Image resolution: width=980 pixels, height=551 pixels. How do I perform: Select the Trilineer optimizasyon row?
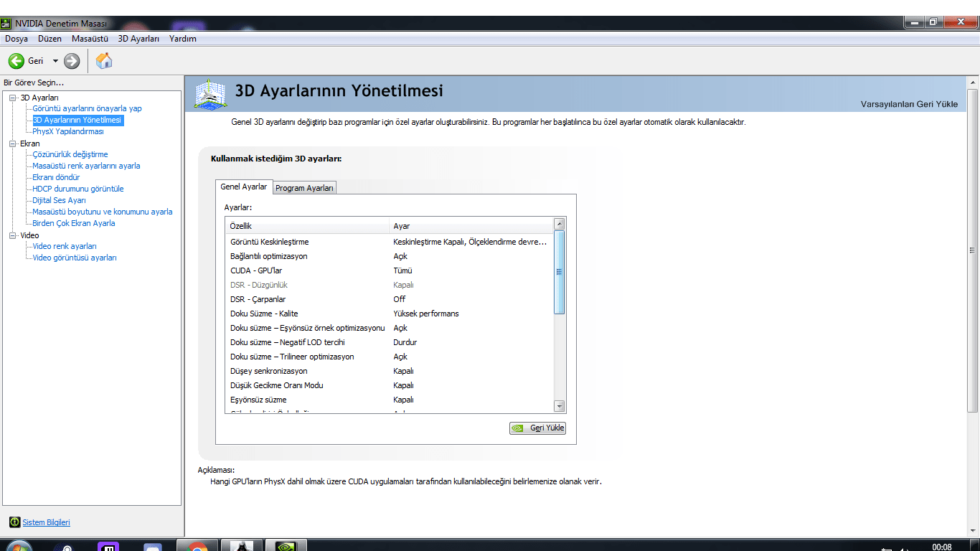(x=390, y=357)
